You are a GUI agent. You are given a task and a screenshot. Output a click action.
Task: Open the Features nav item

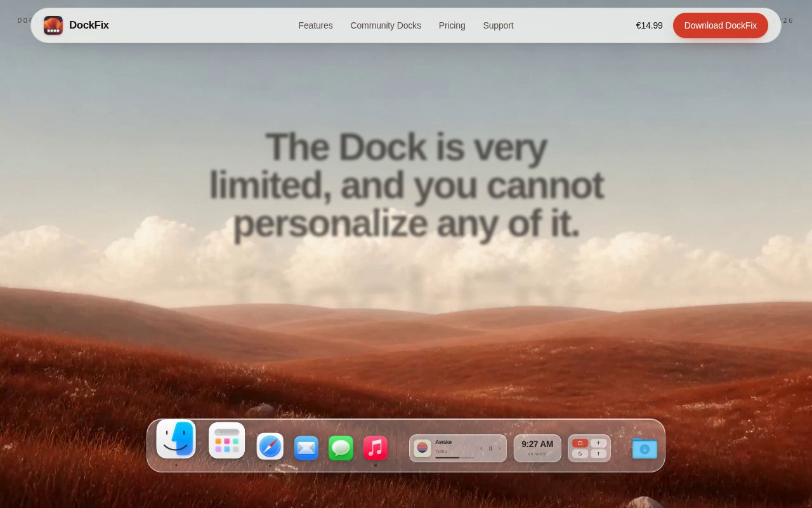click(x=315, y=25)
